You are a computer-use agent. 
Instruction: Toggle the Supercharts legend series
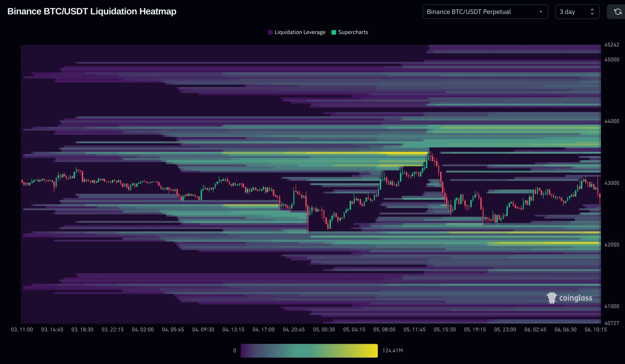pos(350,32)
